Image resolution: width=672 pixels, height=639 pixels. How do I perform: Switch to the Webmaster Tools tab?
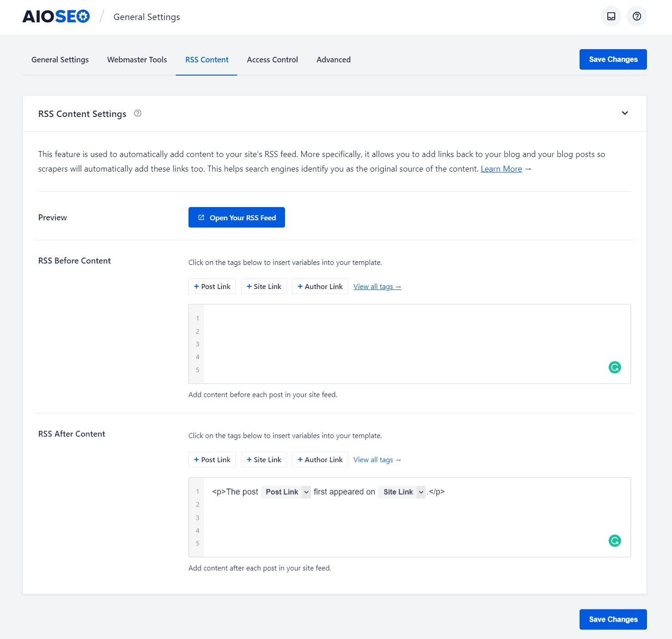[x=137, y=60]
